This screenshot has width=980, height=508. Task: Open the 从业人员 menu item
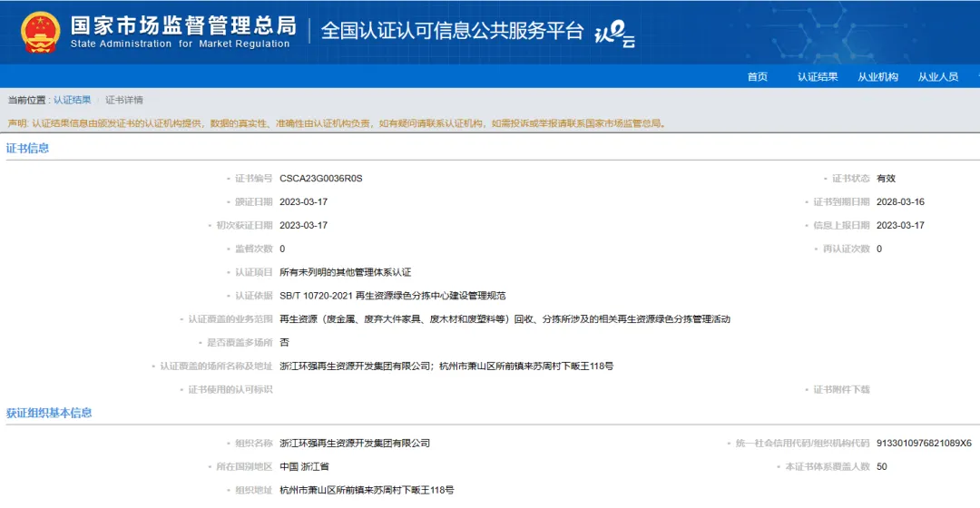coord(937,77)
